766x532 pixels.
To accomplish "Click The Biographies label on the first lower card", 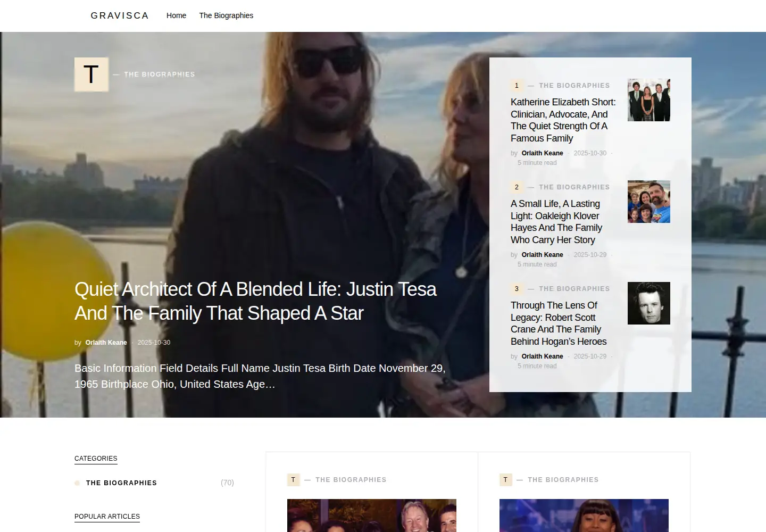I will point(351,480).
